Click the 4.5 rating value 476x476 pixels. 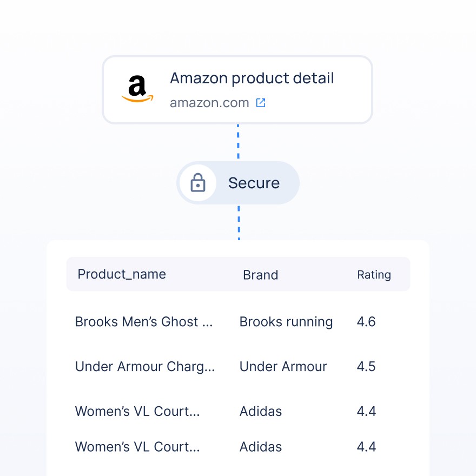tap(366, 366)
